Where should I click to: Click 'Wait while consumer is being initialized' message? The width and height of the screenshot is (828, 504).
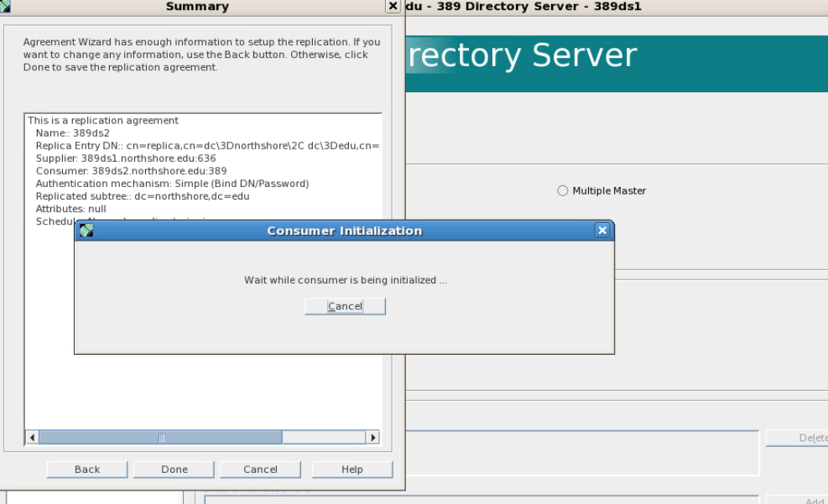click(346, 280)
